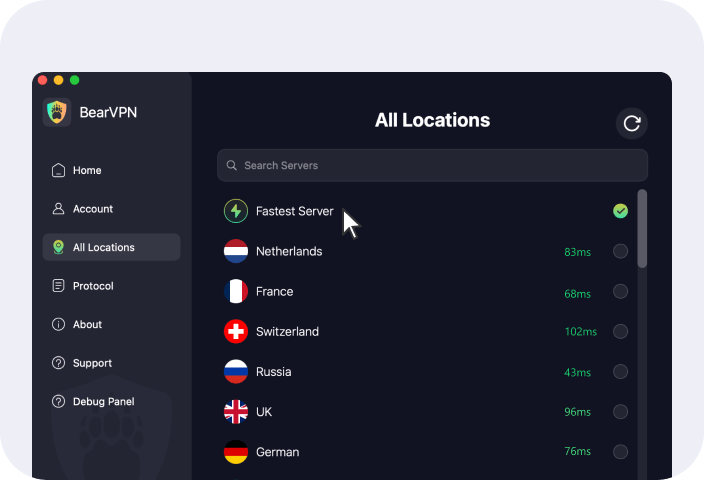
Task: Click the Netherlands flag icon
Action: (x=236, y=252)
